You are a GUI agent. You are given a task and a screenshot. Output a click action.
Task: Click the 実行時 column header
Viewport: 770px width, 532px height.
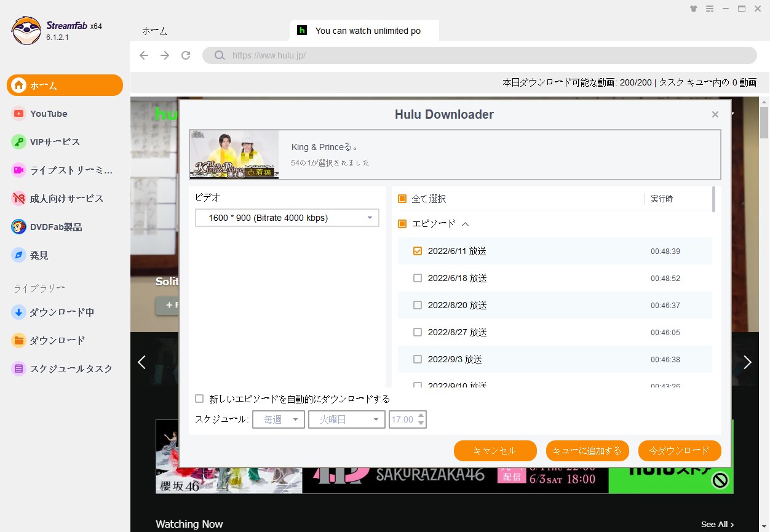tap(662, 199)
